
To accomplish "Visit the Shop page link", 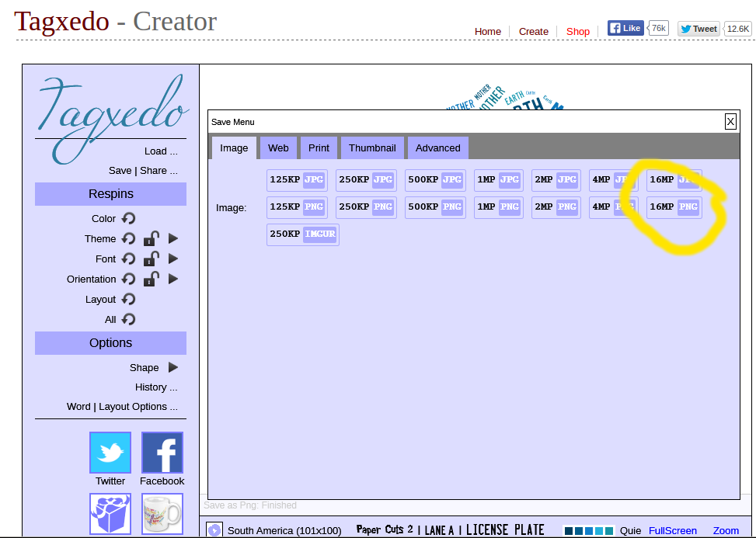I will 577,31.
